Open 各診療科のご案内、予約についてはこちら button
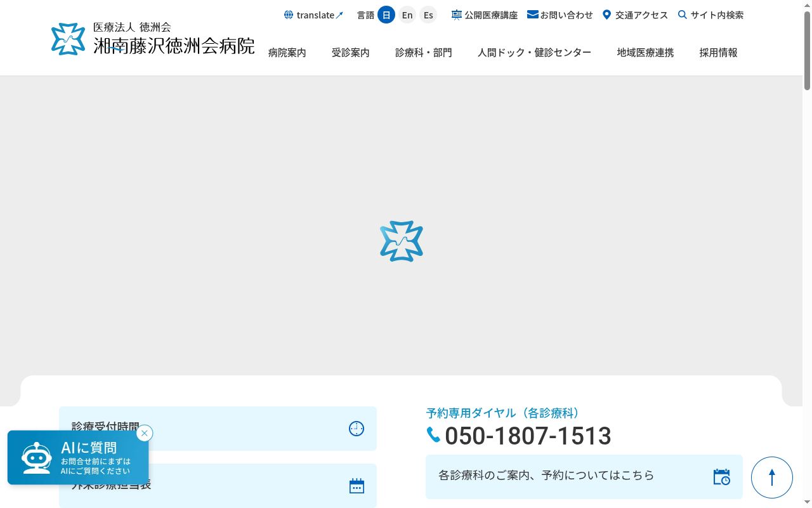Screen dimensions: 812x508 (x=584, y=476)
